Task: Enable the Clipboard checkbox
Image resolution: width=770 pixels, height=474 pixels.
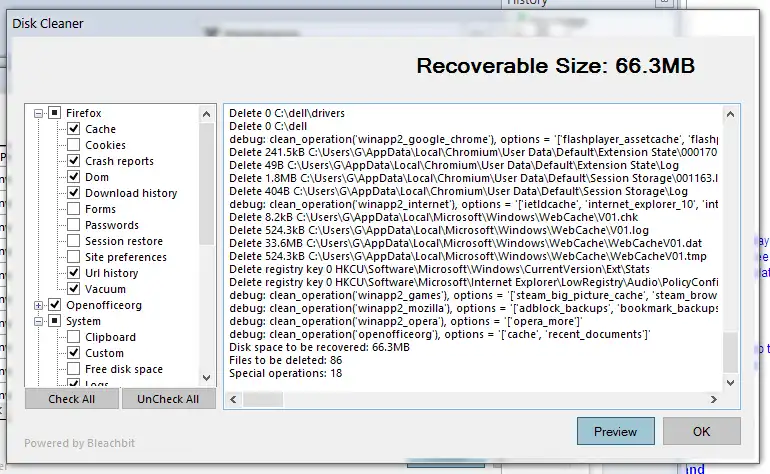Action: (x=74, y=337)
